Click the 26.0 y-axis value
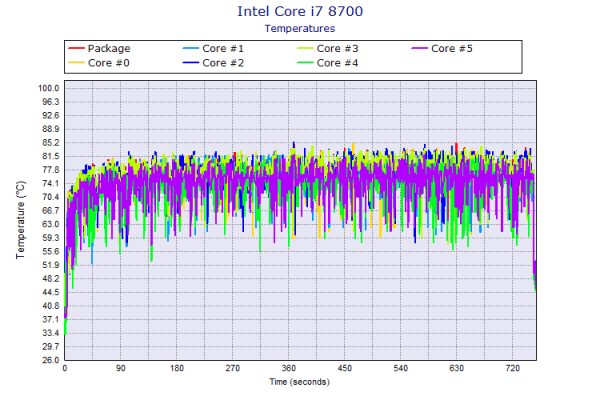 point(51,360)
